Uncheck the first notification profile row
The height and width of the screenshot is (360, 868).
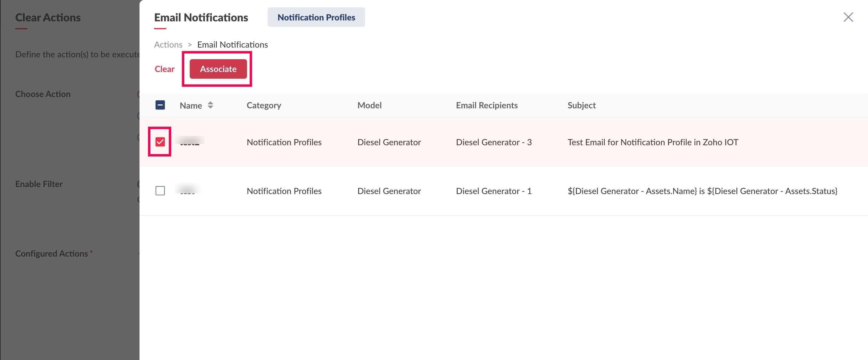coord(160,142)
